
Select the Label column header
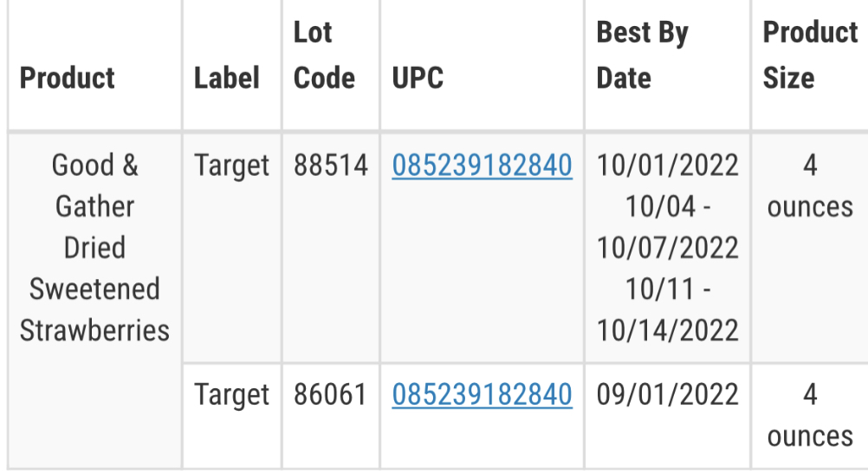click(226, 77)
